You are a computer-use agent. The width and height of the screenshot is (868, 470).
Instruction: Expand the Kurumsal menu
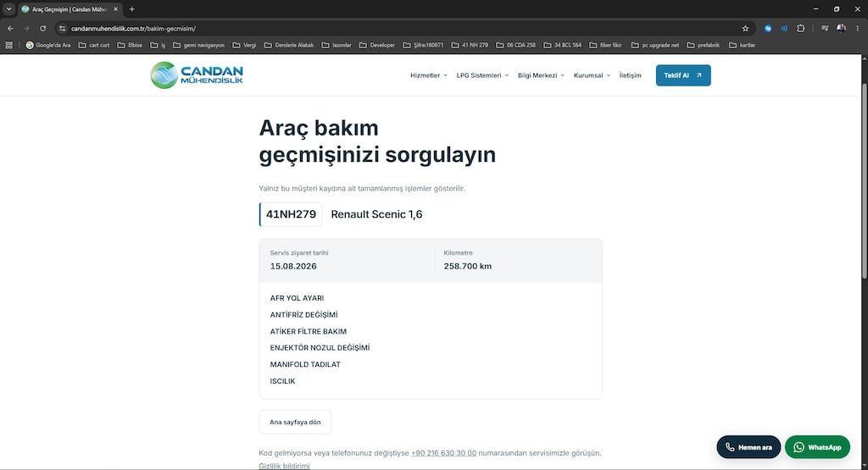(592, 75)
